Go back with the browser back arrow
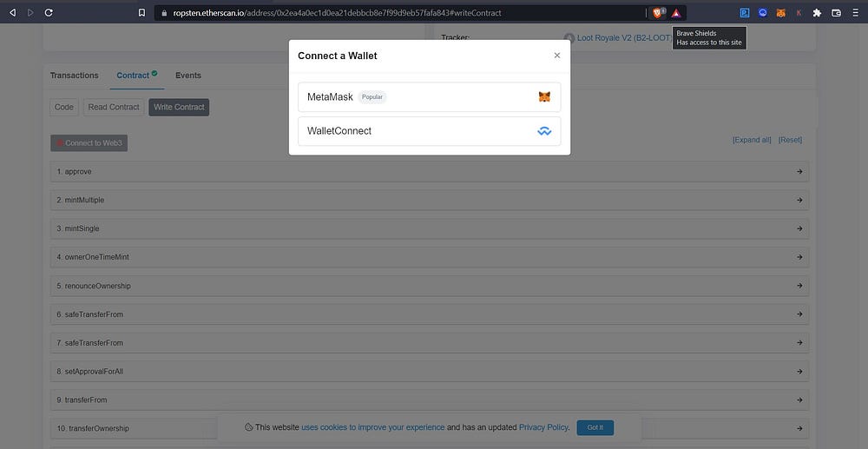This screenshot has width=868, height=449. pos(12,12)
